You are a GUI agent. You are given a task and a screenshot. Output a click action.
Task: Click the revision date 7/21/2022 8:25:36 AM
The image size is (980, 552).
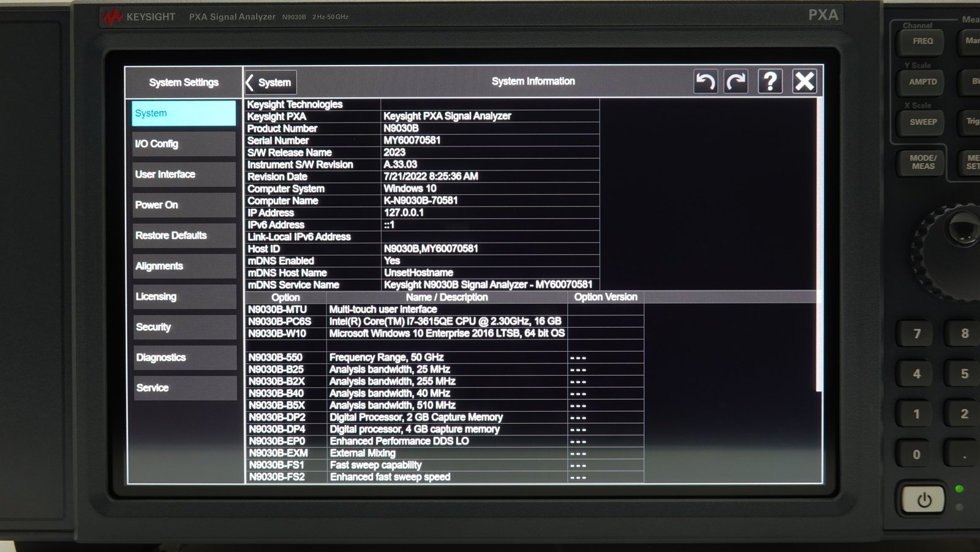pos(431,176)
